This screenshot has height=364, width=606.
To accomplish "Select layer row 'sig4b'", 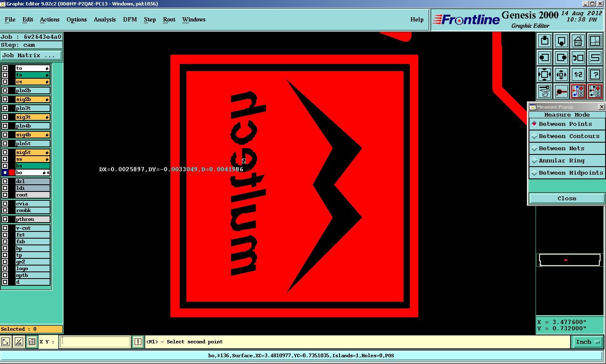I will (33, 135).
